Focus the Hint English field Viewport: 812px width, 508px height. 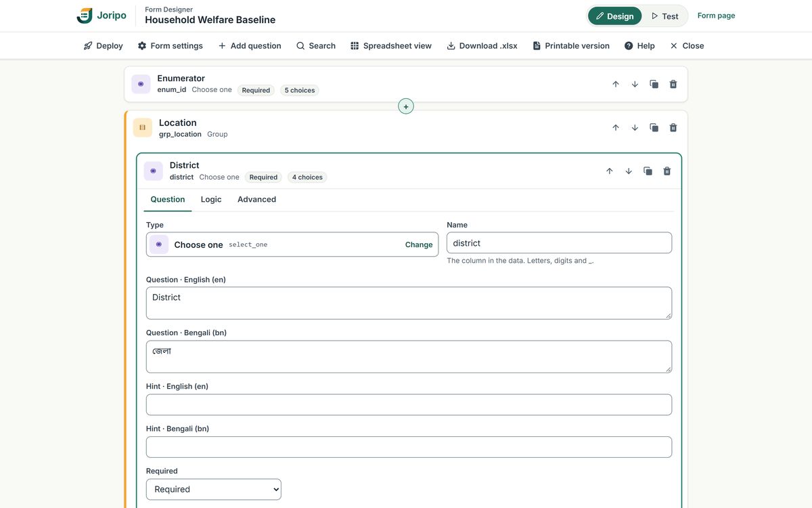click(409, 404)
